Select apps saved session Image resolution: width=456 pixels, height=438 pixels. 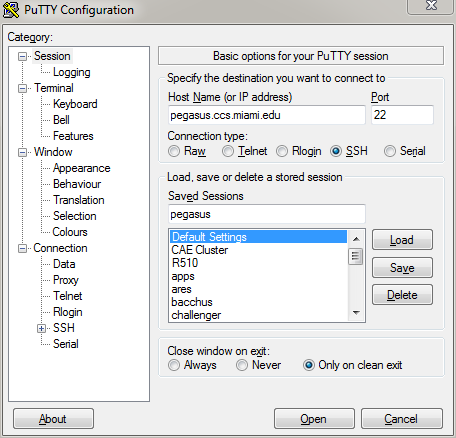click(x=258, y=276)
